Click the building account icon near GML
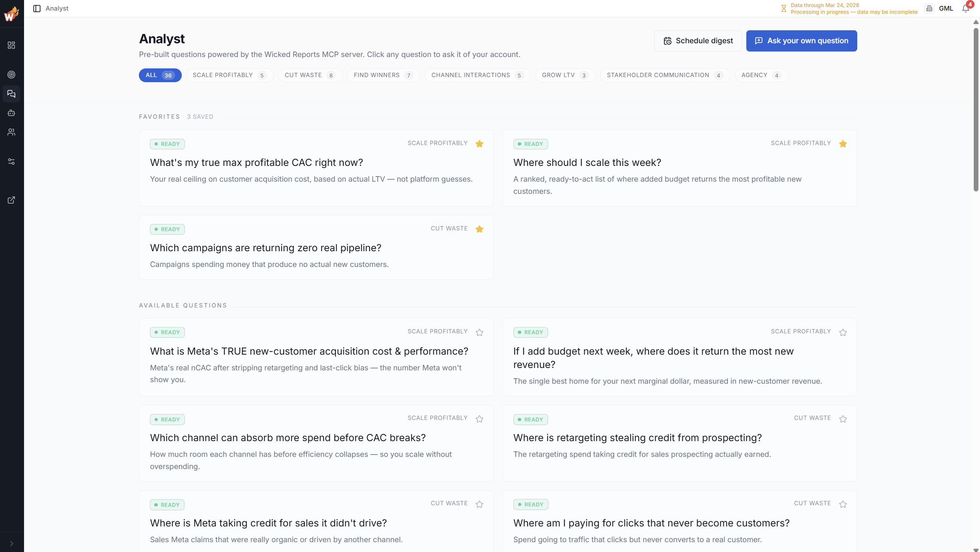Image resolution: width=980 pixels, height=552 pixels. tap(929, 8)
